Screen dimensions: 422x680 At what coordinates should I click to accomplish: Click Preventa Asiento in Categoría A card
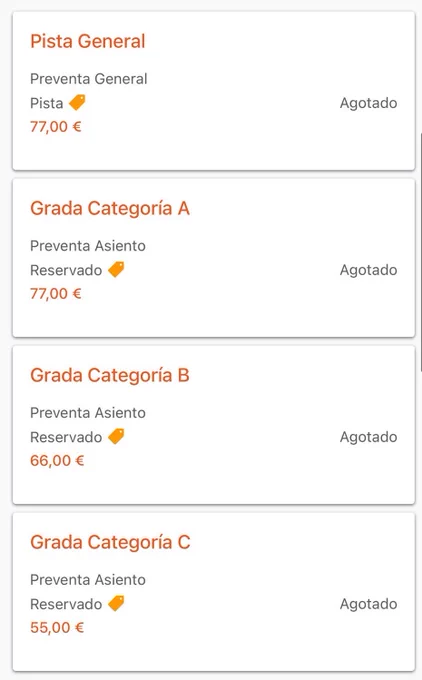(88, 246)
